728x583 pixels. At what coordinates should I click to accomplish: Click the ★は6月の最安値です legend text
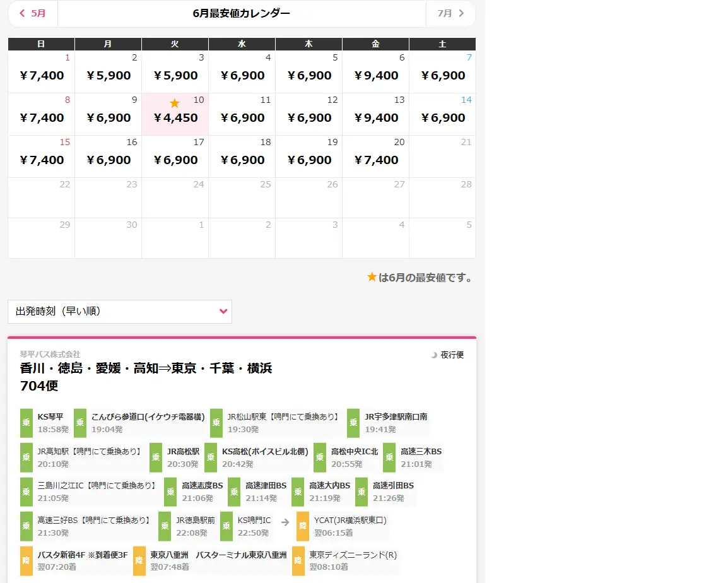point(420,278)
